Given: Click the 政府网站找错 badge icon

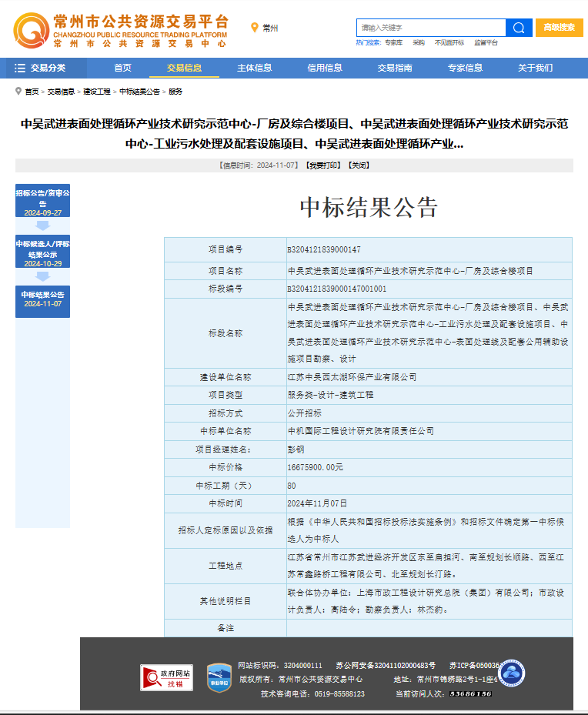Looking at the screenshot, I should pos(166,677).
